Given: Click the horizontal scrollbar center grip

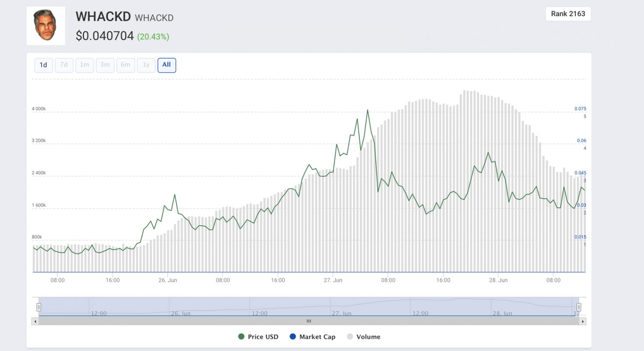Looking at the screenshot, I should (309, 321).
